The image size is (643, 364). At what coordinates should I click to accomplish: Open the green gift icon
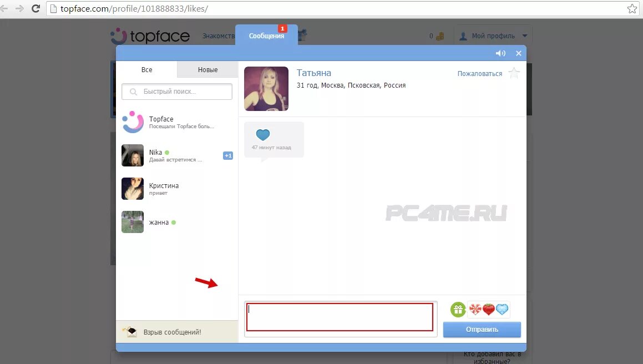[458, 310]
